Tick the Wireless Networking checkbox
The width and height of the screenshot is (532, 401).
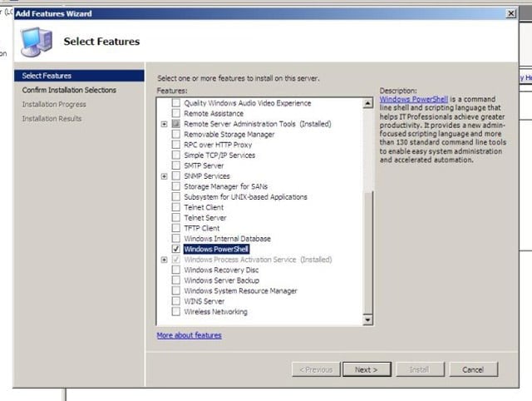[x=175, y=312]
